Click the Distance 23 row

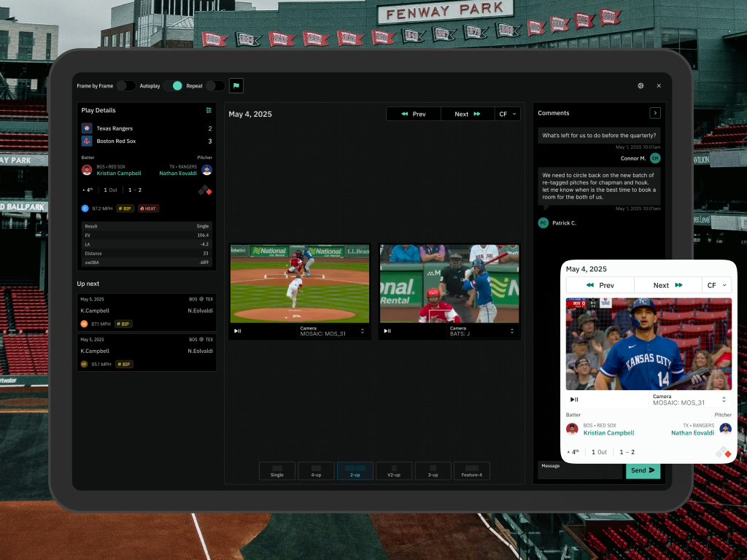click(147, 253)
